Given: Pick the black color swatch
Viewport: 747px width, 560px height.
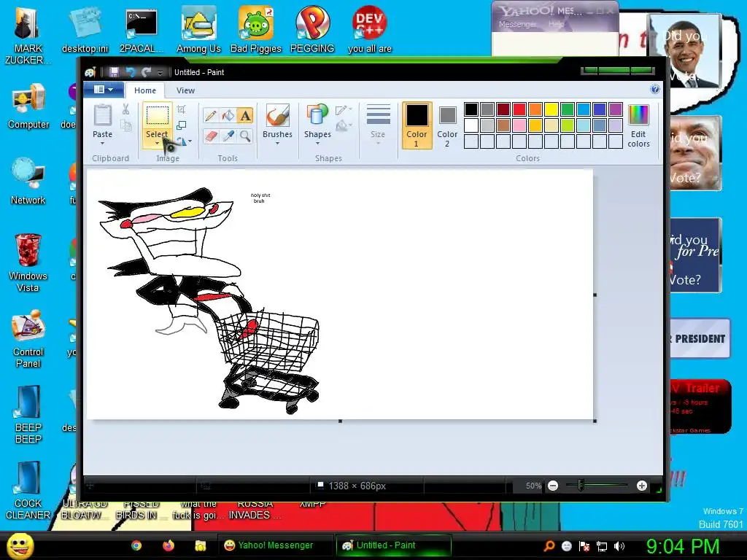Looking at the screenshot, I should (x=471, y=109).
